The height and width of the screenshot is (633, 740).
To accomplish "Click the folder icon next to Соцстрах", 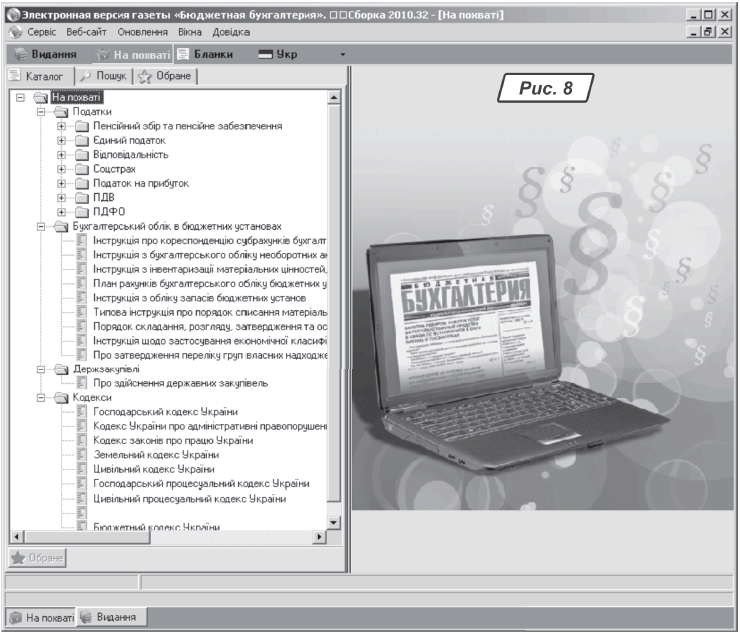I will click(82, 169).
